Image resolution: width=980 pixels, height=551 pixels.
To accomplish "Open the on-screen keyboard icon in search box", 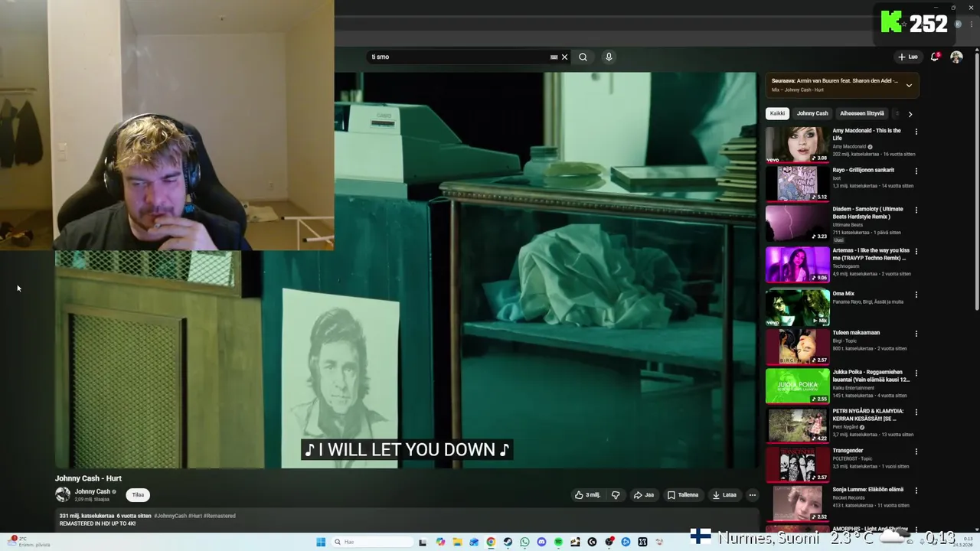I will click(554, 57).
